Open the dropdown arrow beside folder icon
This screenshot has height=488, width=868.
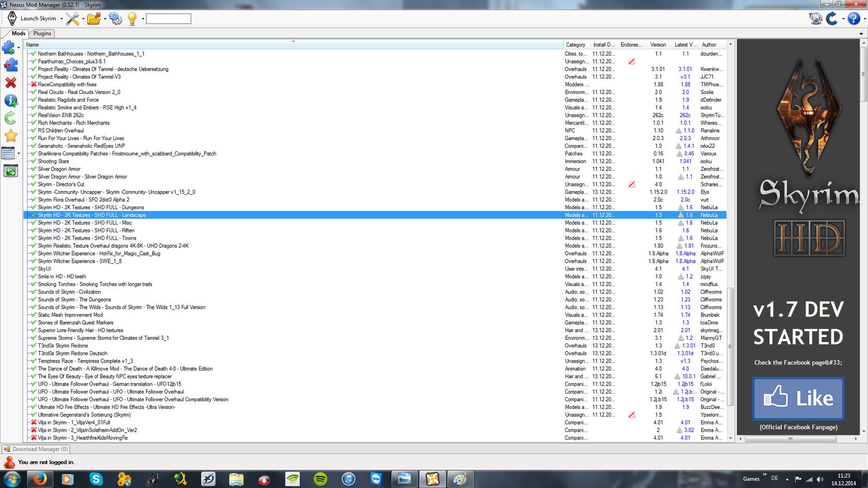pyautogui.click(x=105, y=19)
